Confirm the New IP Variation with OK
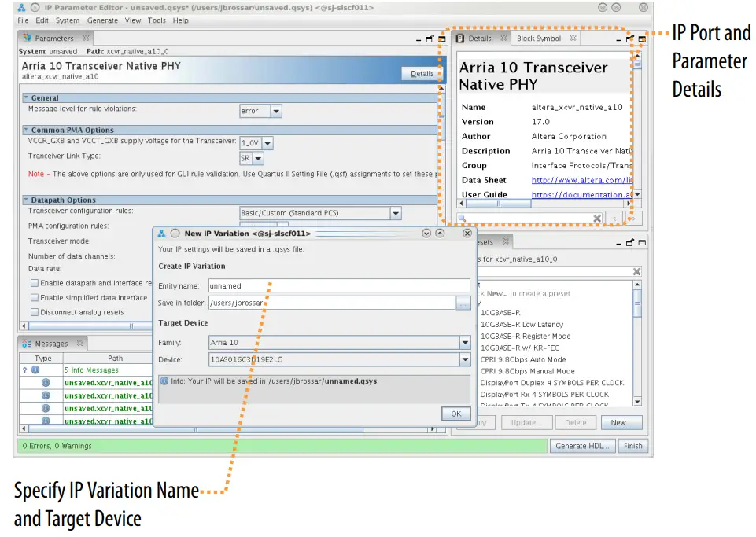This screenshot has width=756, height=537. [x=455, y=414]
